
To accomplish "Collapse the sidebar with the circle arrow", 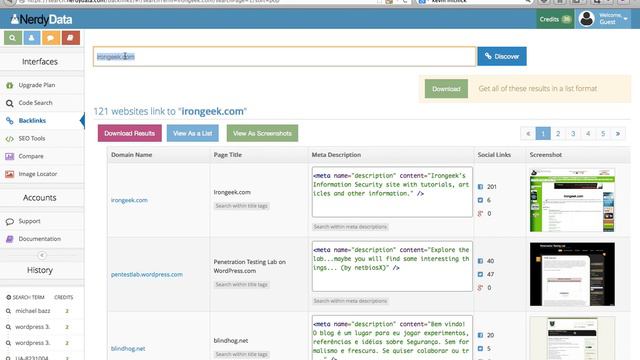I will [42, 256].
